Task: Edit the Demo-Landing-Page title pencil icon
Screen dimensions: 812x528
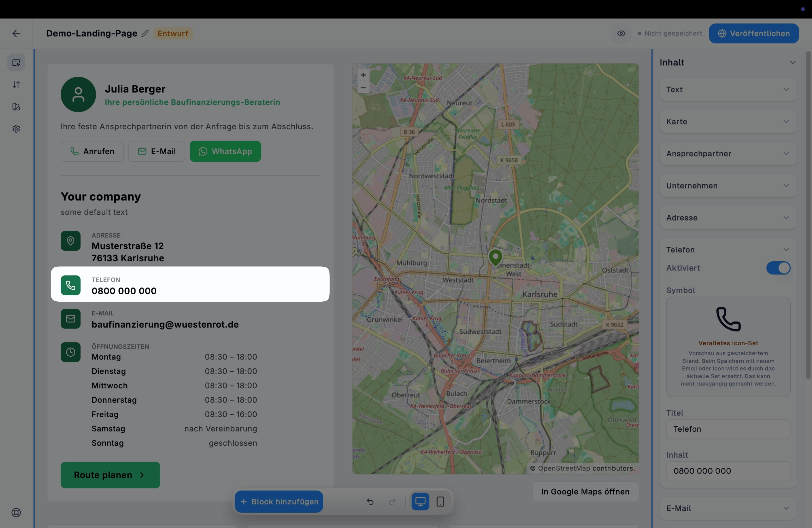Action: [x=145, y=33]
